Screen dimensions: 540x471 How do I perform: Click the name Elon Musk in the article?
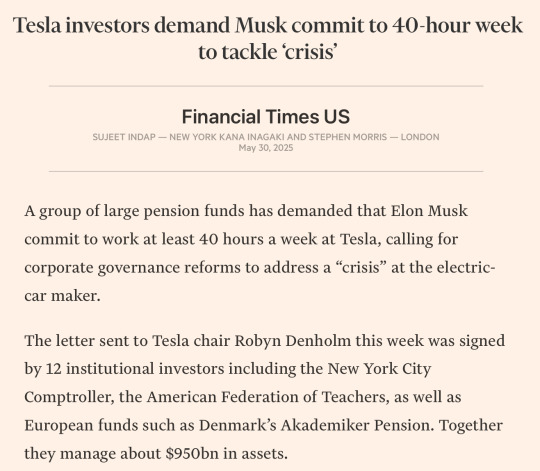click(429, 211)
